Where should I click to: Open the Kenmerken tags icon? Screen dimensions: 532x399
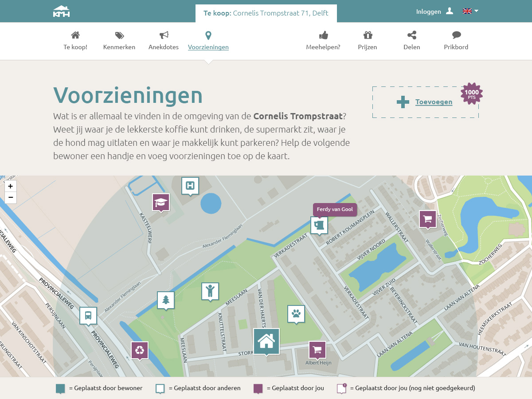click(x=119, y=35)
